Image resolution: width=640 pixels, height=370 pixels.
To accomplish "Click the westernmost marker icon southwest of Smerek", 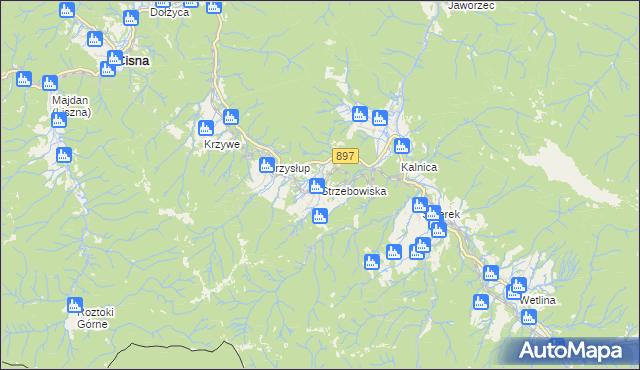I will coord(372,262).
